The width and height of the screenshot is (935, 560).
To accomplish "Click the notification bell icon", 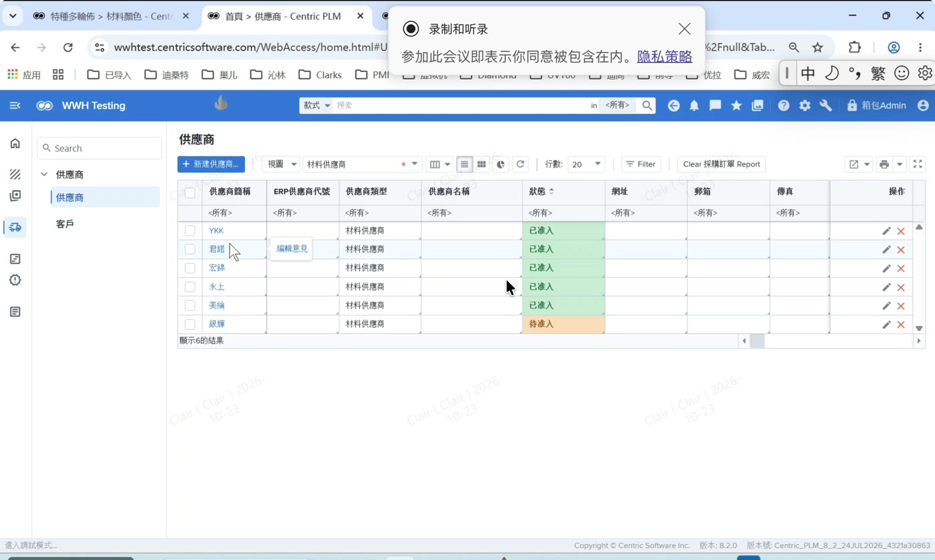I will click(694, 105).
